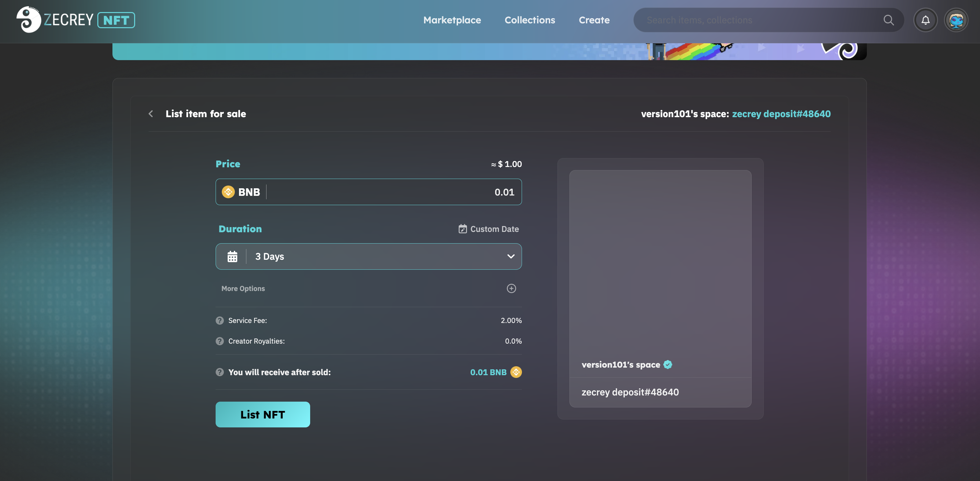This screenshot has height=481, width=980.
Task: Open the Create menu item
Action: 594,20
